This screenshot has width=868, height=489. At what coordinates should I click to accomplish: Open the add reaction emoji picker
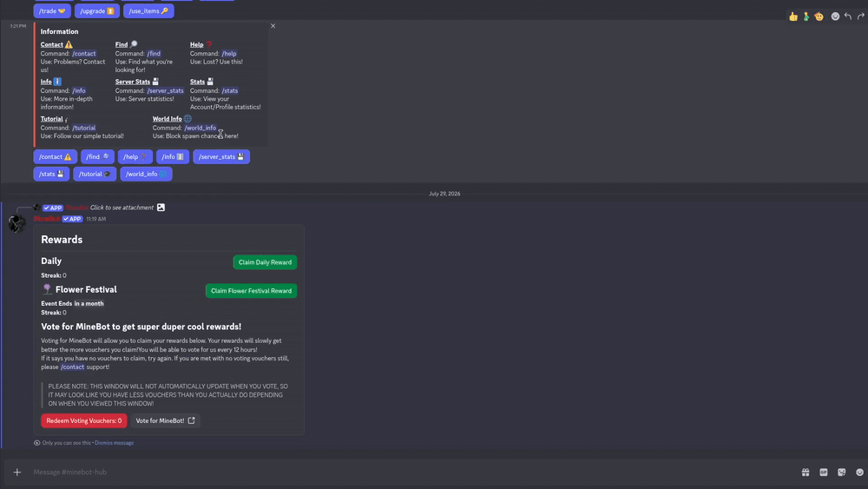[x=835, y=17]
